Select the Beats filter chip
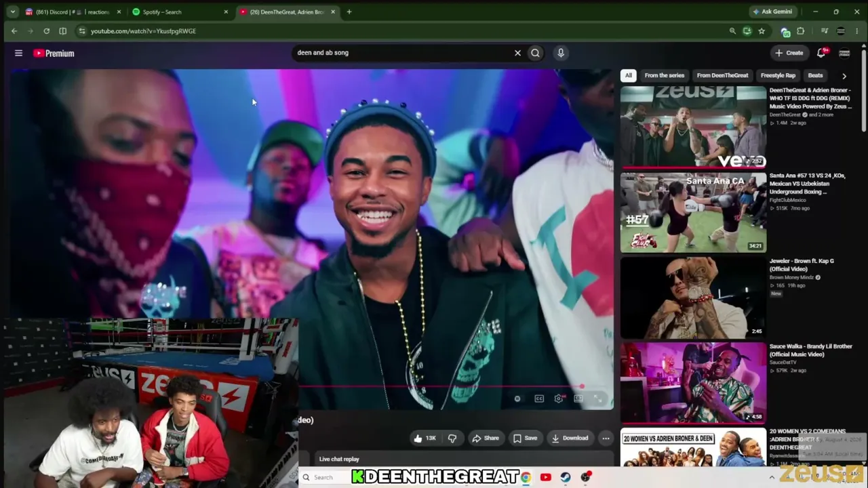 pyautogui.click(x=815, y=75)
